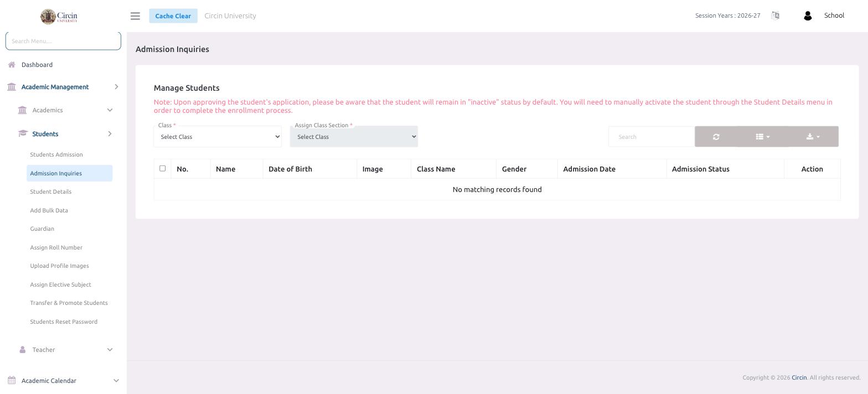Viewport: 868px width, 394px height.
Task: Open Guardian menu item
Action: click(42, 229)
